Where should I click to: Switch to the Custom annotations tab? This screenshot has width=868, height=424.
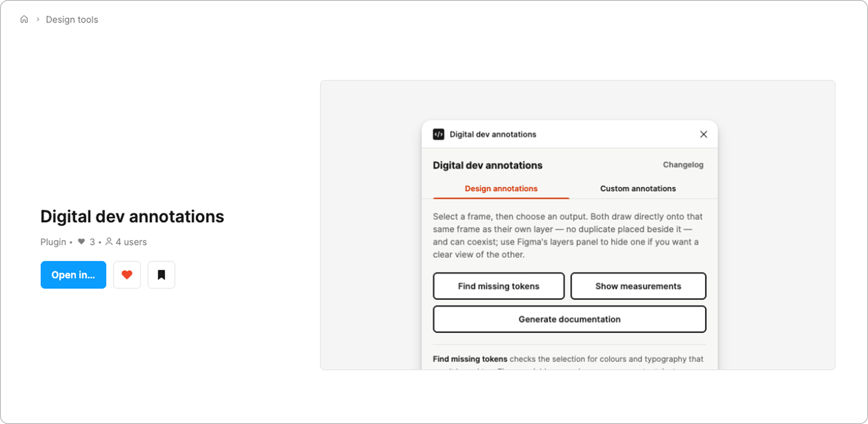[x=638, y=189]
